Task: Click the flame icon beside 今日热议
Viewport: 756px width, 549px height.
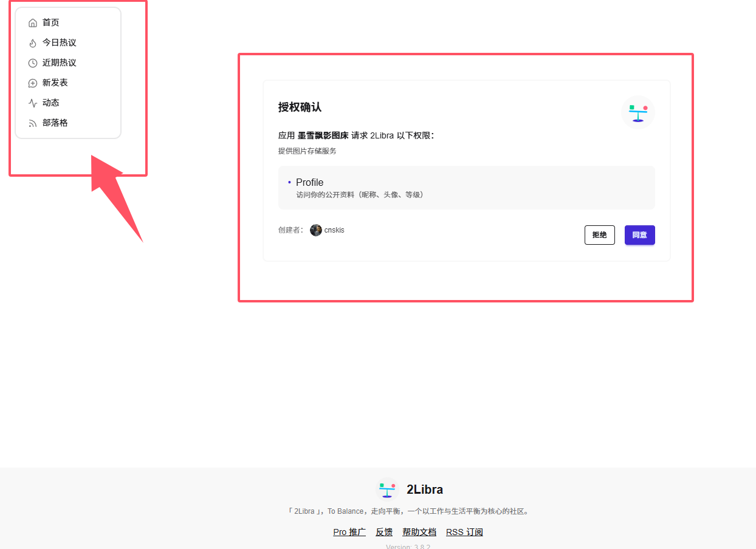Action: click(x=33, y=43)
